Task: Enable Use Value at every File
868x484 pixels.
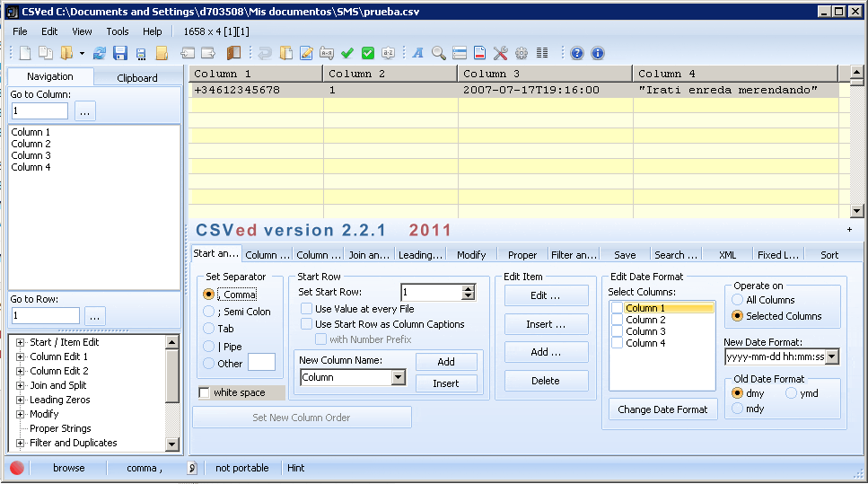Action: point(306,309)
